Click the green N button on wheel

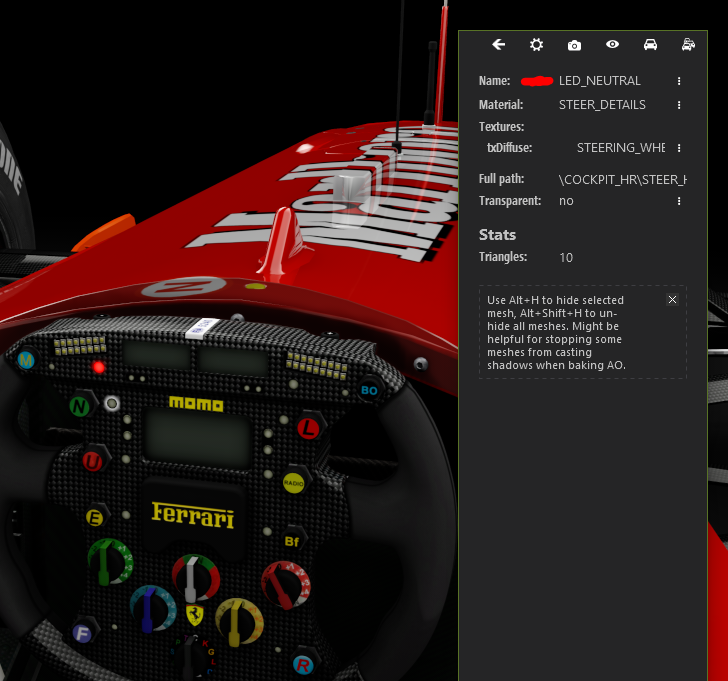coord(79,407)
